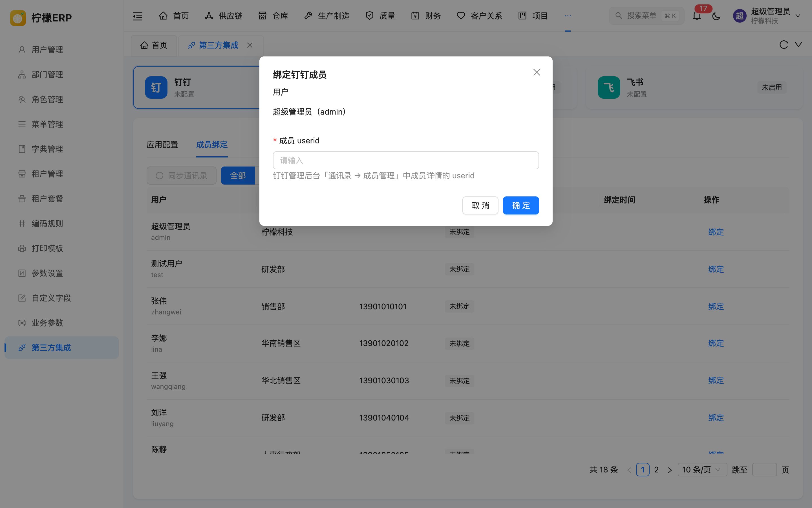Open 字典管理 in sidebar
Viewport: 812px width, 508px height.
tap(62, 149)
